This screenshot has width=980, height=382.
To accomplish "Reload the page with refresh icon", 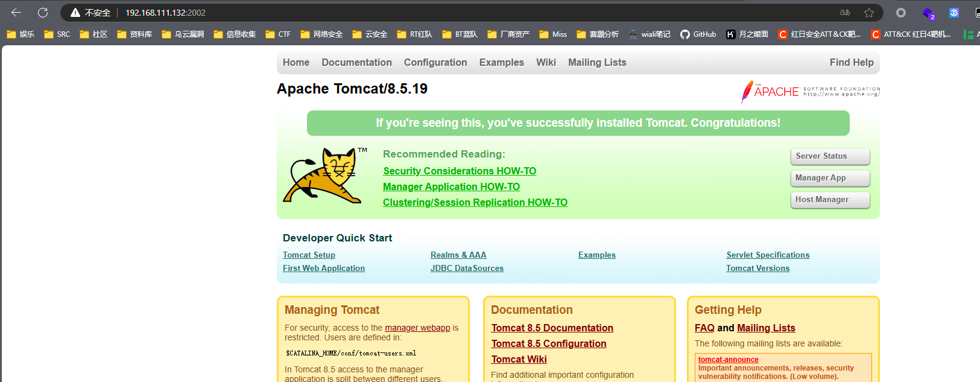I will coord(43,12).
